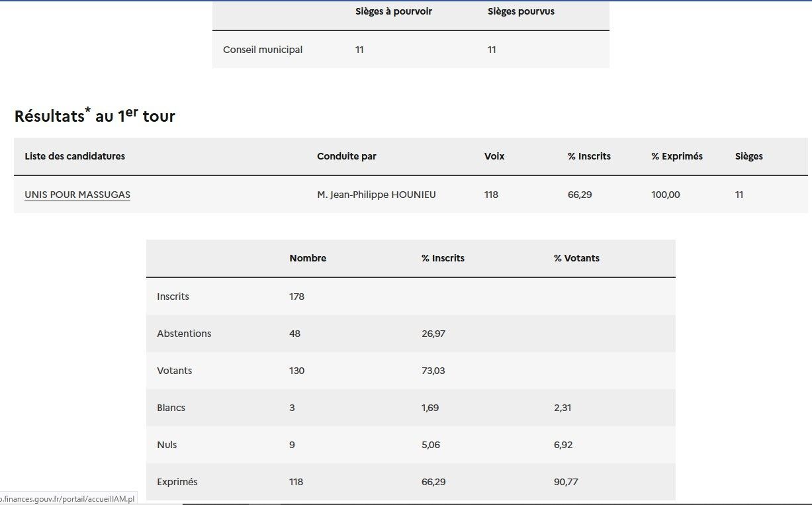Click the Blancs row label
The image size is (812, 505).
171,408
